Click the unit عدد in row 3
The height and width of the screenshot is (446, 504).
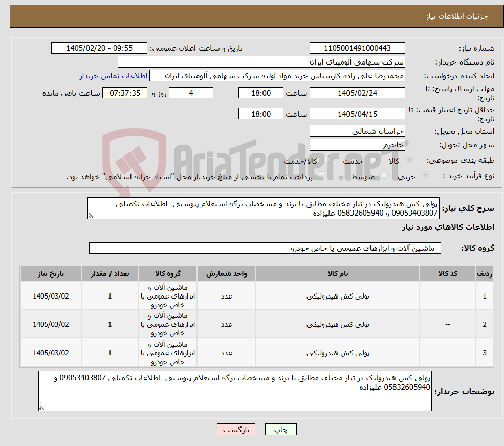tap(226, 353)
